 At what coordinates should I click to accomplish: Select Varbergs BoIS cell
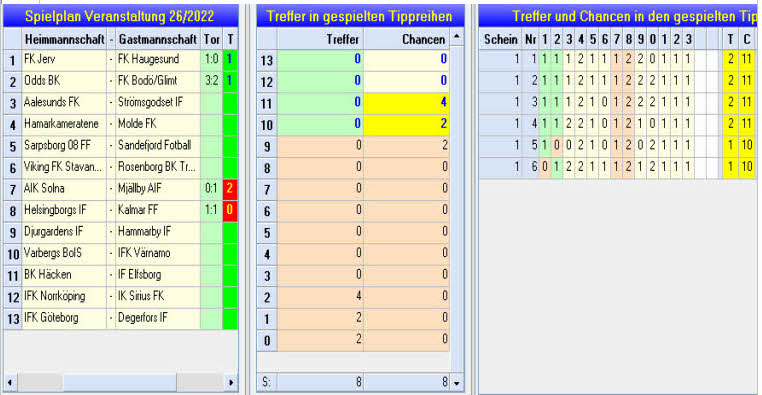(x=64, y=253)
